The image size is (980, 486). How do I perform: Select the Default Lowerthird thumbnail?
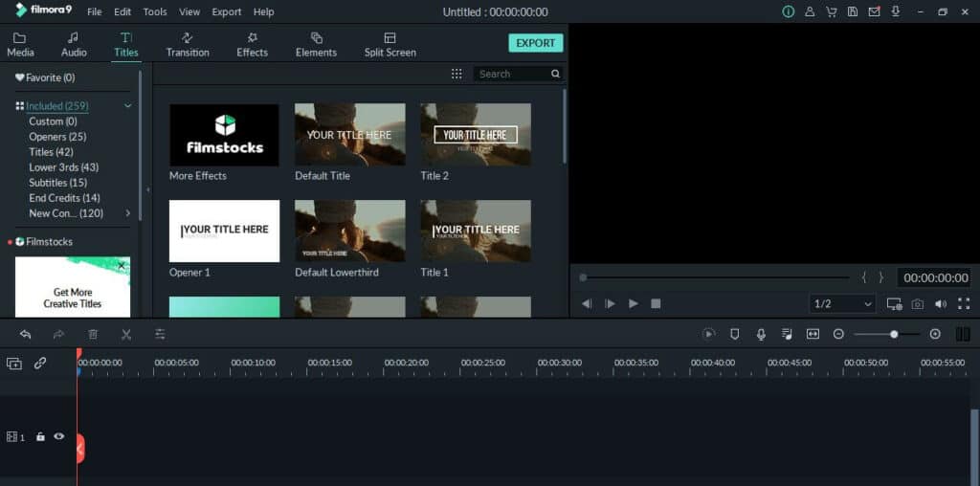click(x=350, y=232)
